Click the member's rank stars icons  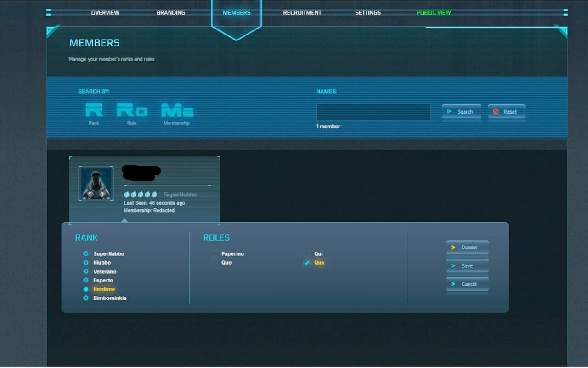click(141, 195)
